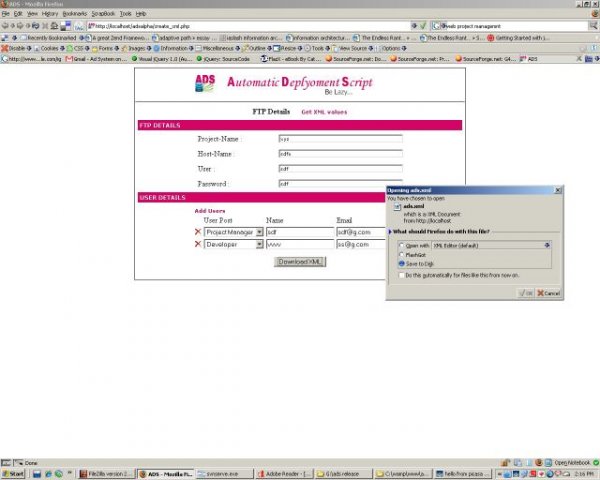Click the Project-Name input field
The width and height of the screenshot is (600, 480).
[x=340, y=140]
